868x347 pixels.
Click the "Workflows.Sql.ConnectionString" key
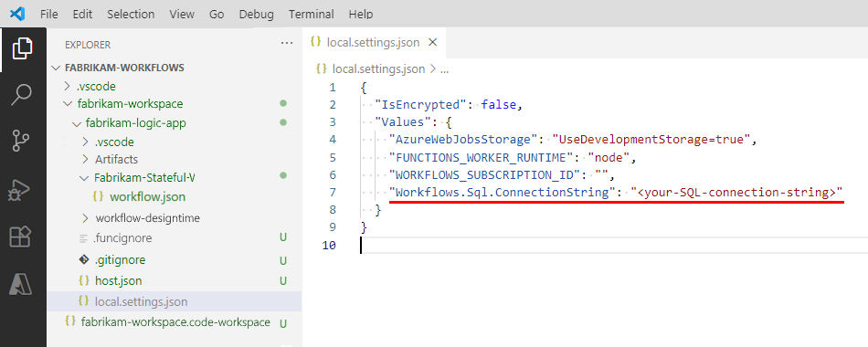pos(503,193)
